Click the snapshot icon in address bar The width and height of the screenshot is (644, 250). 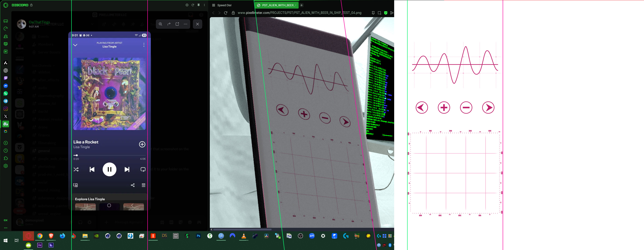point(379,13)
